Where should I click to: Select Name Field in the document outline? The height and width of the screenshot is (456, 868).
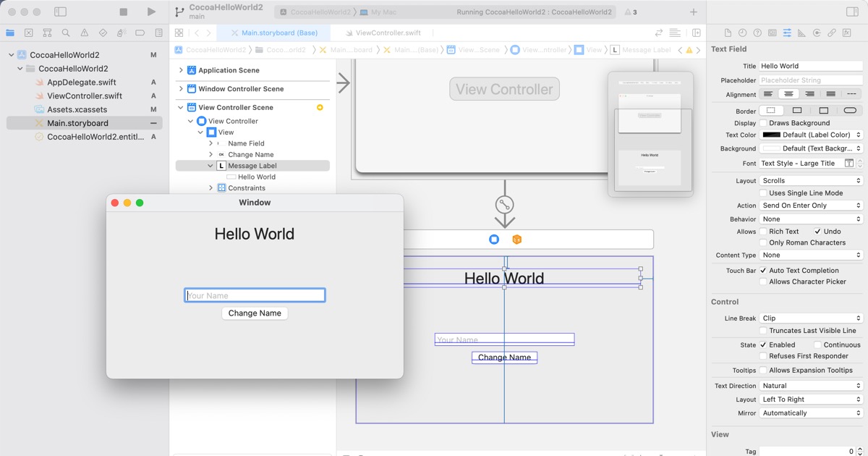point(246,143)
